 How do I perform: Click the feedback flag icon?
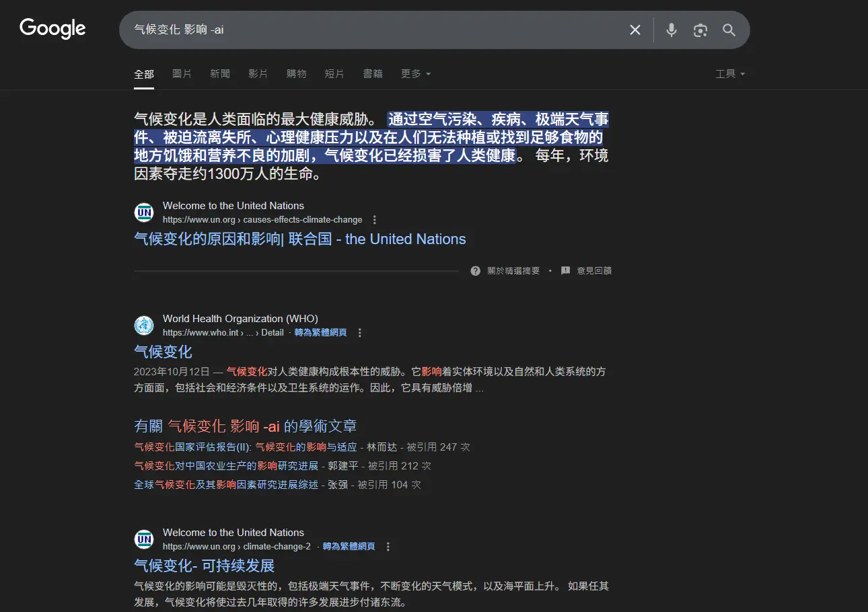pyautogui.click(x=566, y=270)
